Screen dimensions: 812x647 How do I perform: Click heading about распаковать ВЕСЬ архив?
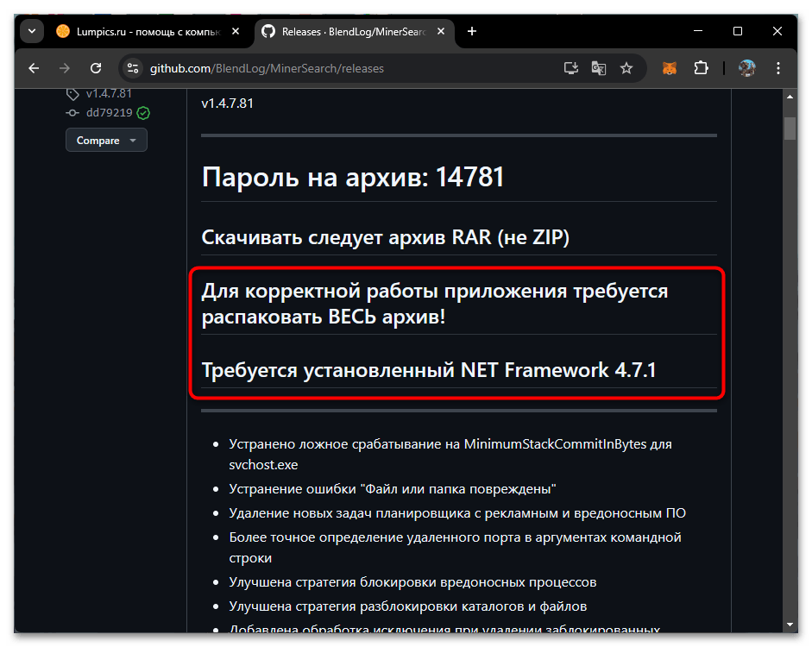(x=435, y=304)
